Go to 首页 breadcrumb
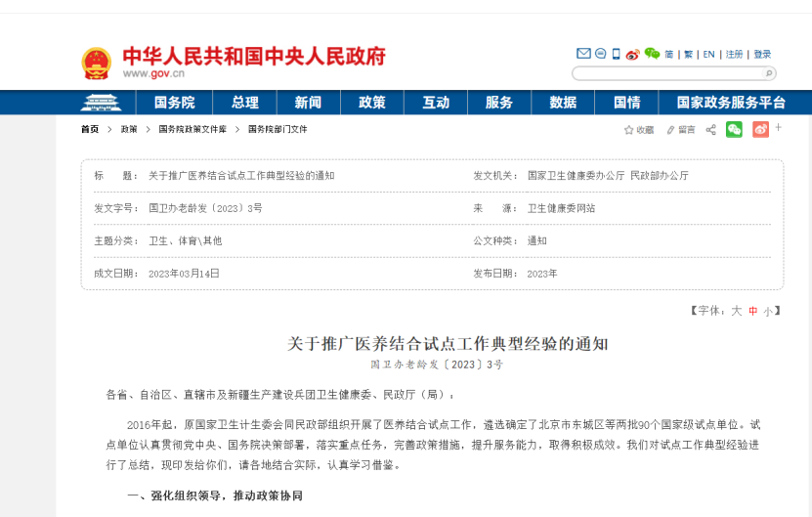This screenshot has height=517, width=812. click(x=90, y=130)
